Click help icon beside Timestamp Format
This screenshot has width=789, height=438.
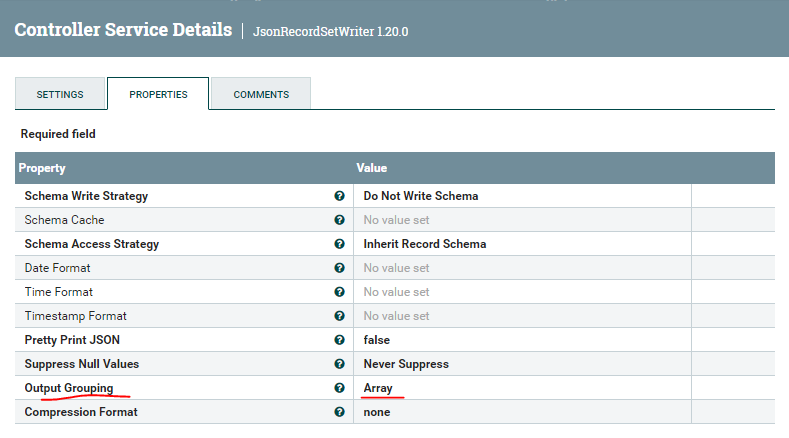click(x=340, y=316)
